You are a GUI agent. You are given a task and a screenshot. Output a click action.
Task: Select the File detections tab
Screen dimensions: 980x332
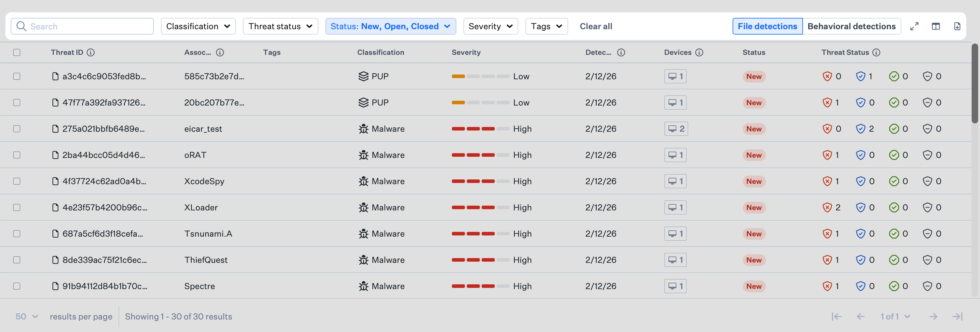click(x=767, y=26)
